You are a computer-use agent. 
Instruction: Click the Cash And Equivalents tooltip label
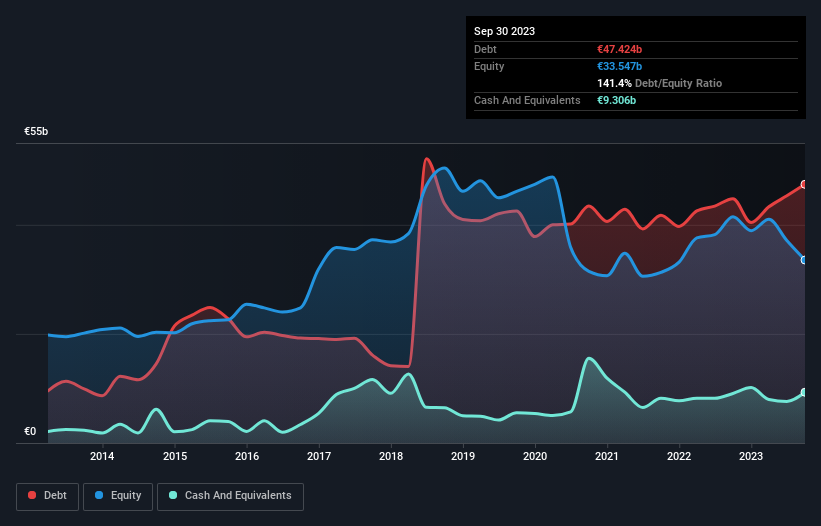[527, 100]
